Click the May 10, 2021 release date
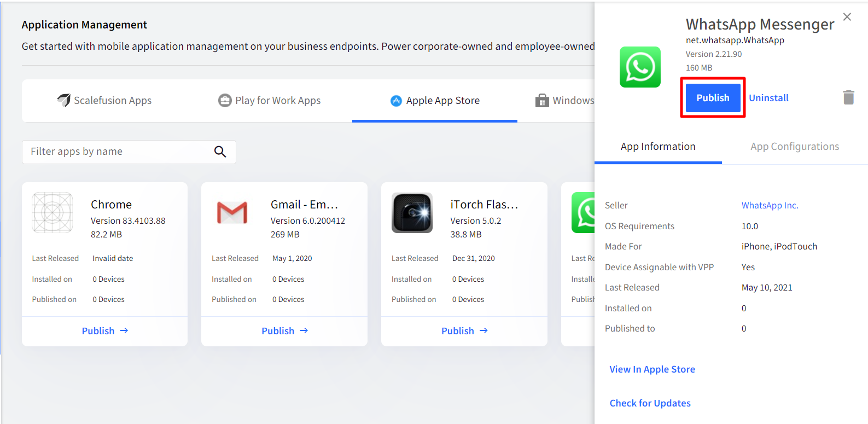 [767, 287]
